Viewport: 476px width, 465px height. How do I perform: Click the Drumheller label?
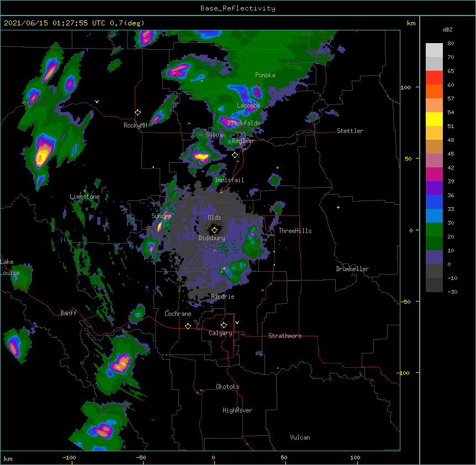[352, 269]
